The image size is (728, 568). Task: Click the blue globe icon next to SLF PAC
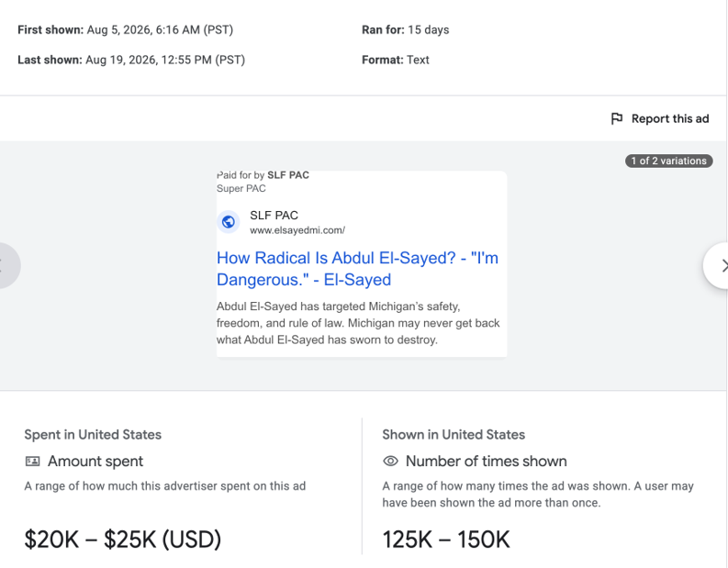tap(228, 222)
